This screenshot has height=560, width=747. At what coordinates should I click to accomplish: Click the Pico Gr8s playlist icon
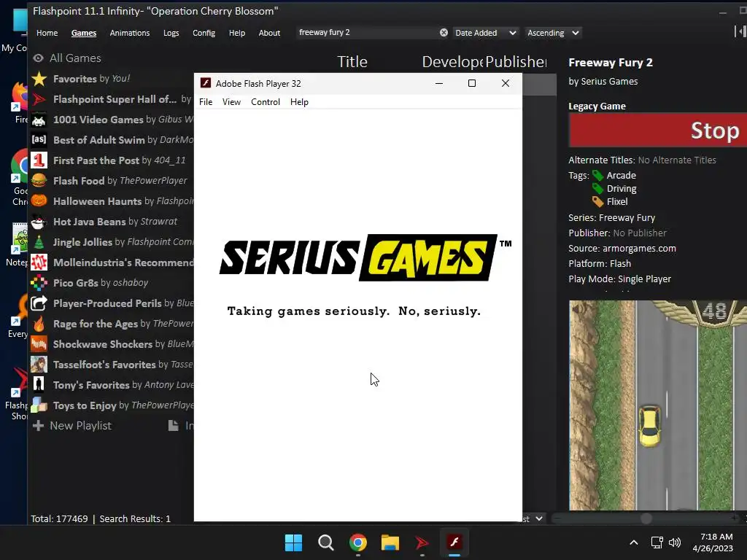39,283
